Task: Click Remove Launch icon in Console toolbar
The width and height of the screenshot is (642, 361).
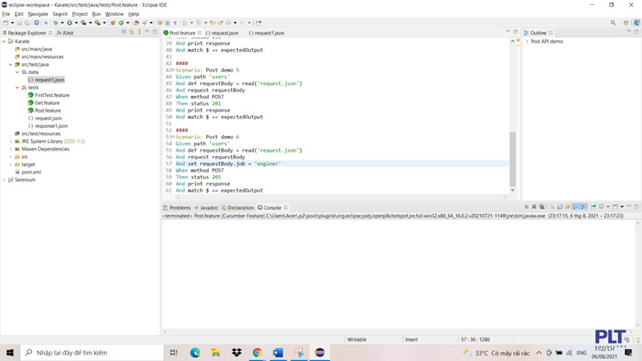Action: coord(534,207)
